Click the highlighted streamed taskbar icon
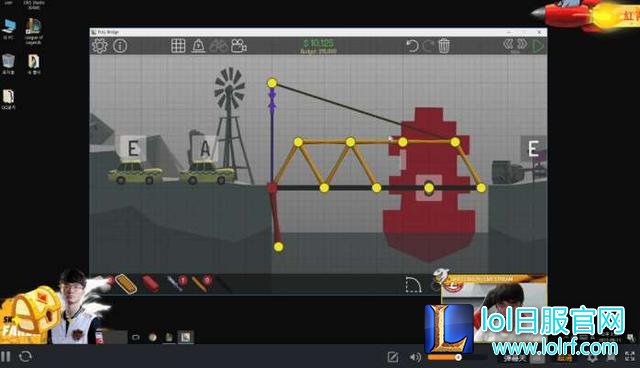Viewport: 640px width, 368px height. pyautogui.click(x=186, y=337)
